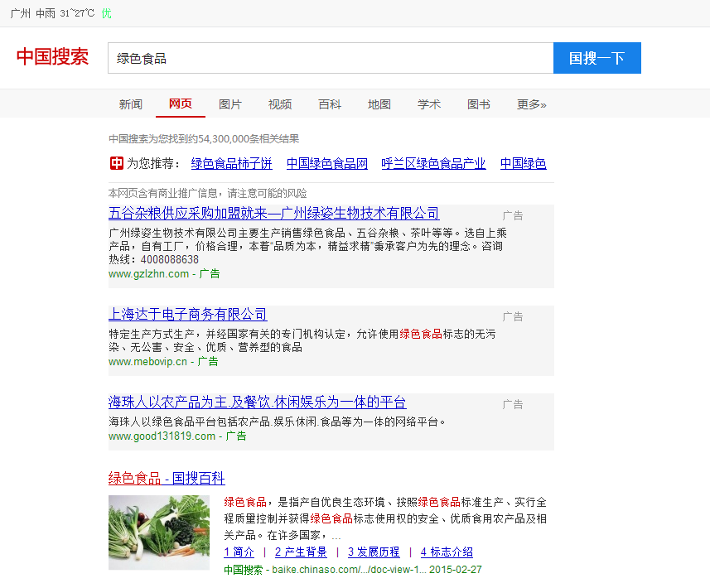The width and height of the screenshot is (710, 588).
Task: Jump to section 3 发展历程
Action: (374, 552)
